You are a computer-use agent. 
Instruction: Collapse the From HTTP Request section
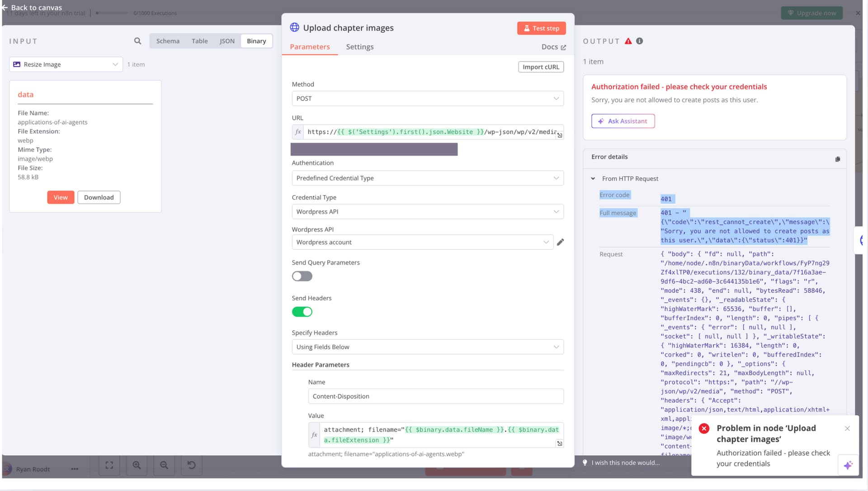593,179
